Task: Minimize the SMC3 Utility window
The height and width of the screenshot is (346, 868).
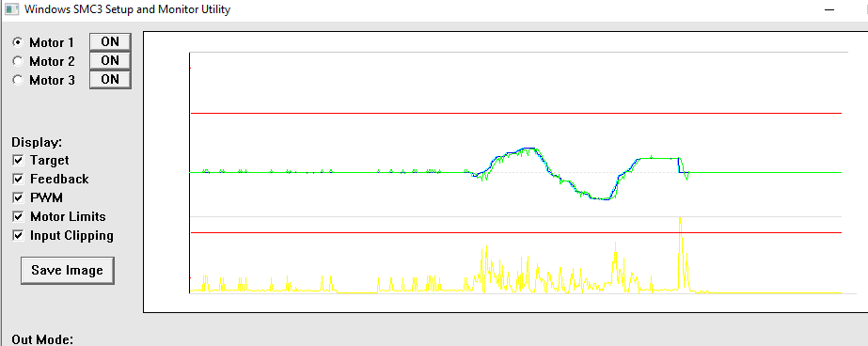Action: pos(829,9)
